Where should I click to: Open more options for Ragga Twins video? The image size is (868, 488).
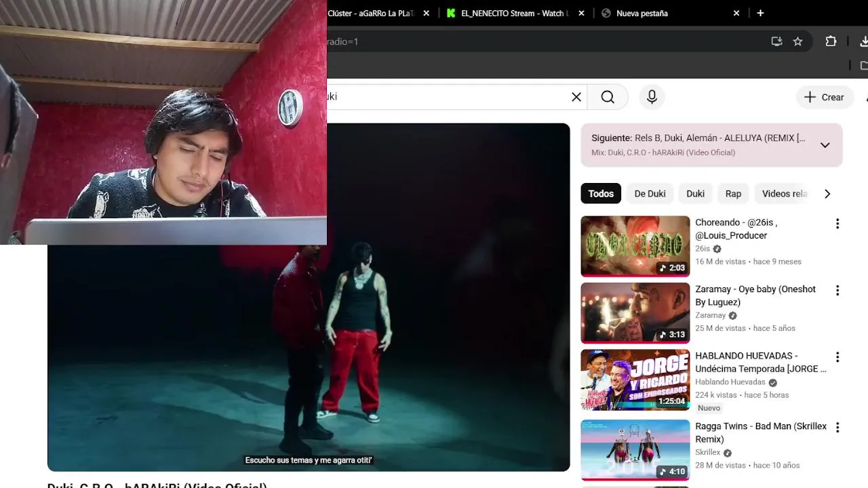(837, 428)
